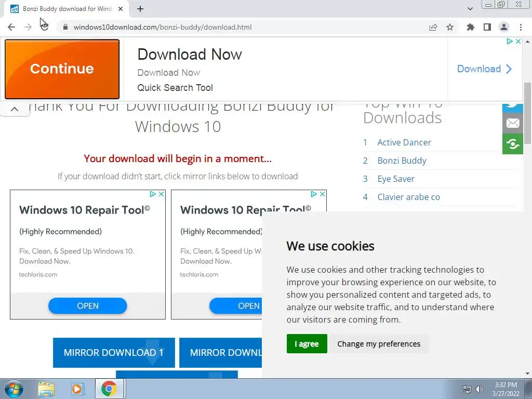Image resolution: width=532 pixels, height=399 pixels.
Task: Click Quick Search Tool ad text
Action: click(175, 87)
